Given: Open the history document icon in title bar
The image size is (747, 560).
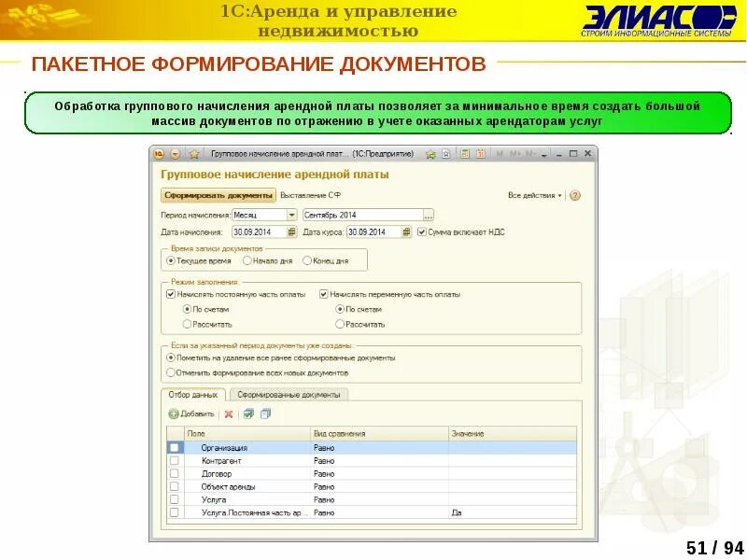Looking at the screenshot, I should (x=446, y=154).
